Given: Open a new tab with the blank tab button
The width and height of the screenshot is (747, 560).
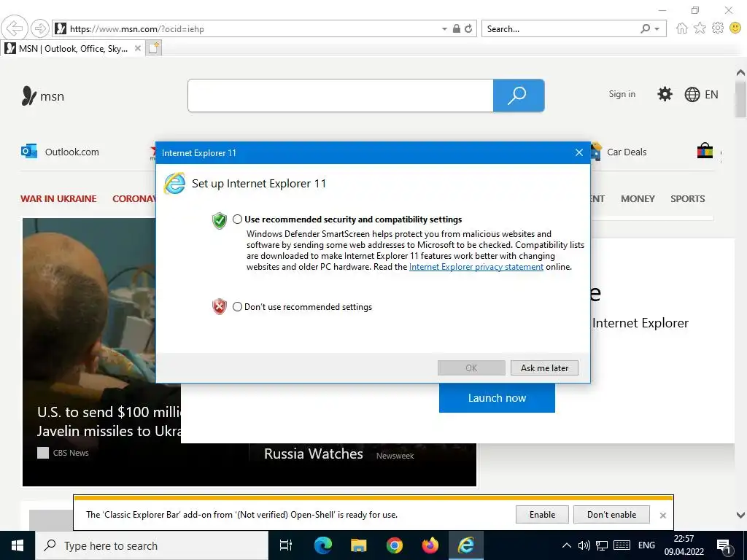Looking at the screenshot, I should [x=153, y=48].
